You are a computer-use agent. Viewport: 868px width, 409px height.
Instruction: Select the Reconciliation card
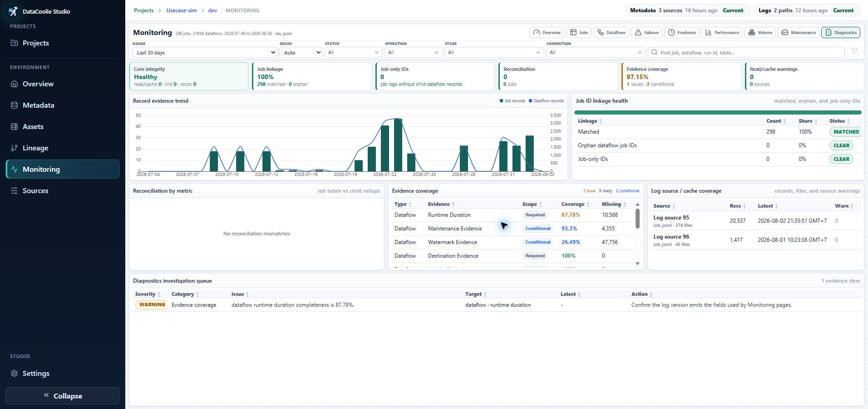[558, 76]
